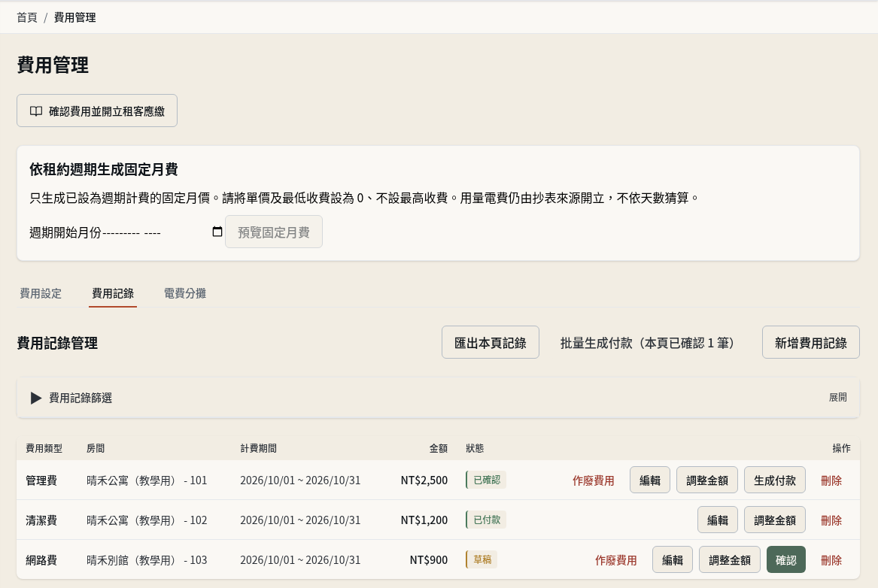Click 調整金額 for the 清潔費 row
The width and height of the screenshot is (878, 588).
click(775, 520)
